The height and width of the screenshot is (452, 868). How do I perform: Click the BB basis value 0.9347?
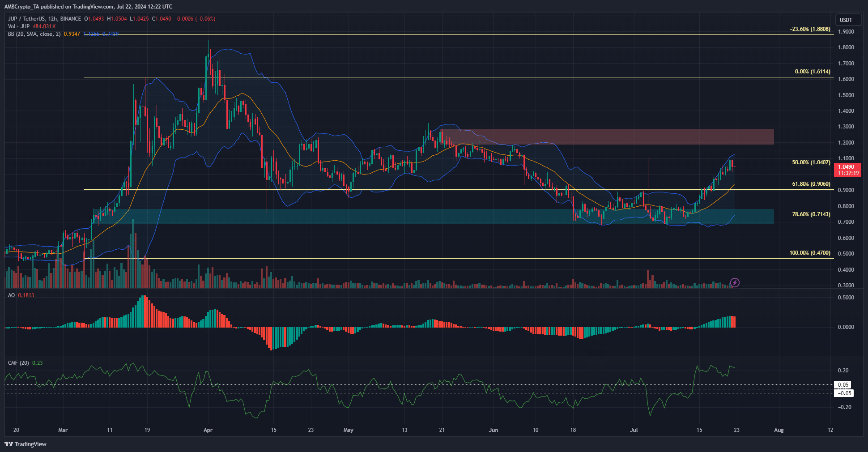[x=72, y=34]
